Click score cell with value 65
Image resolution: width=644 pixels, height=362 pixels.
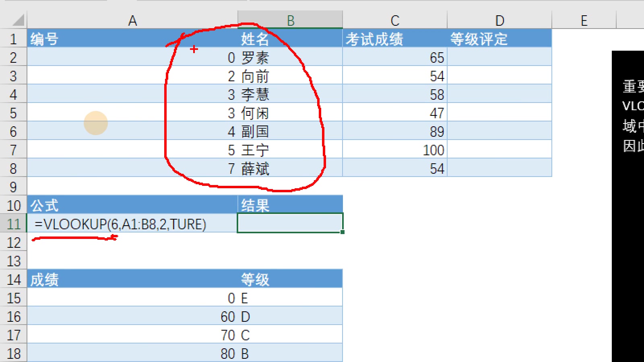[x=395, y=57]
